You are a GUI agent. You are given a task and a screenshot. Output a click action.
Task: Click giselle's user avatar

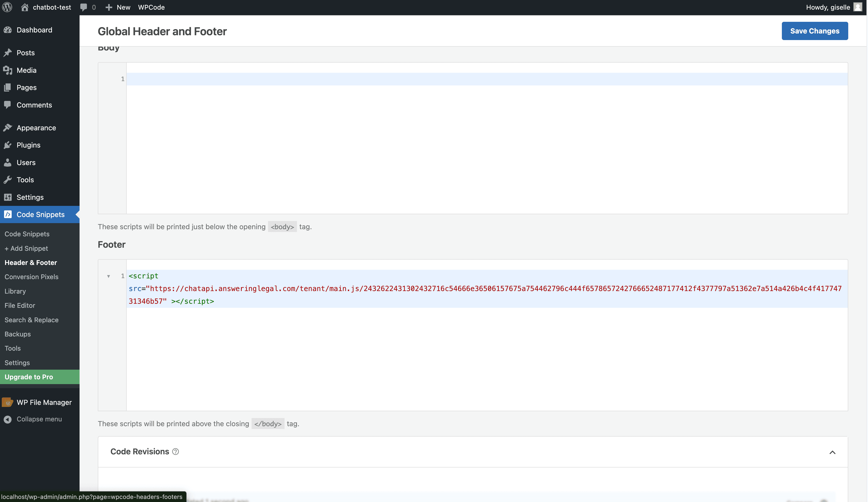(858, 7)
